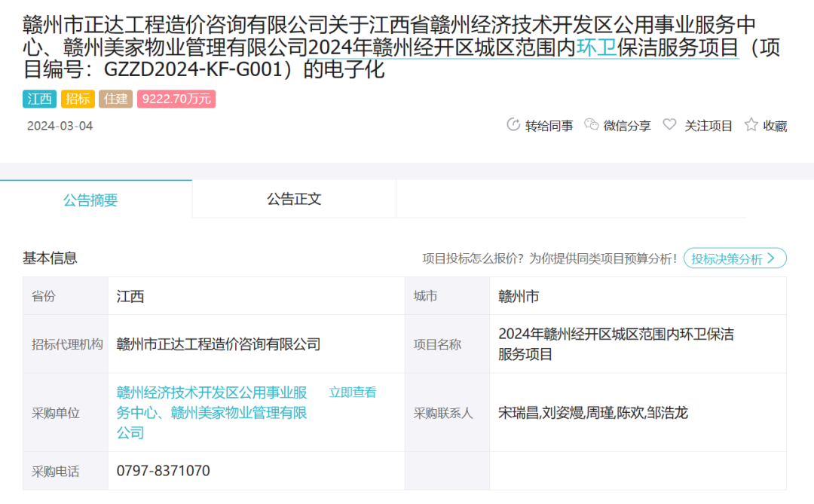Image resolution: width=814 pixels, height=504 pixels.
Task: Click the 采购电话 label cell
Action: tap(66, 471)
